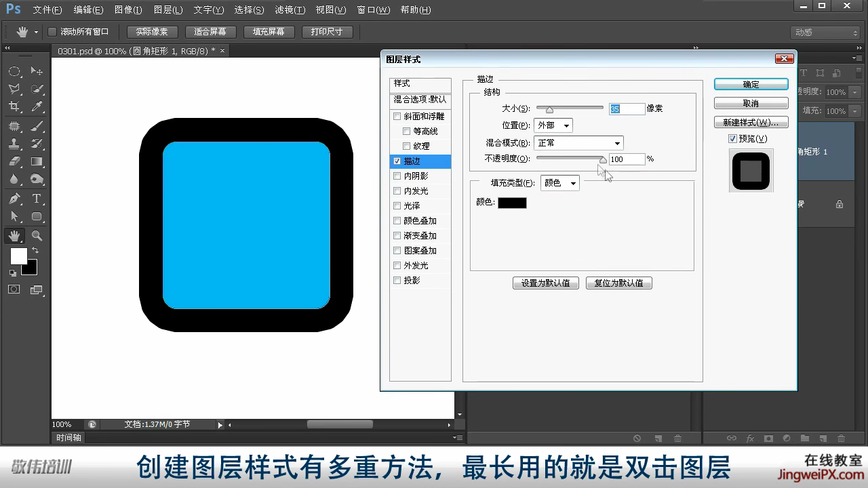868x488 pixels.
Task: Select the Pen tool
Action: click(x=14, y=199)
